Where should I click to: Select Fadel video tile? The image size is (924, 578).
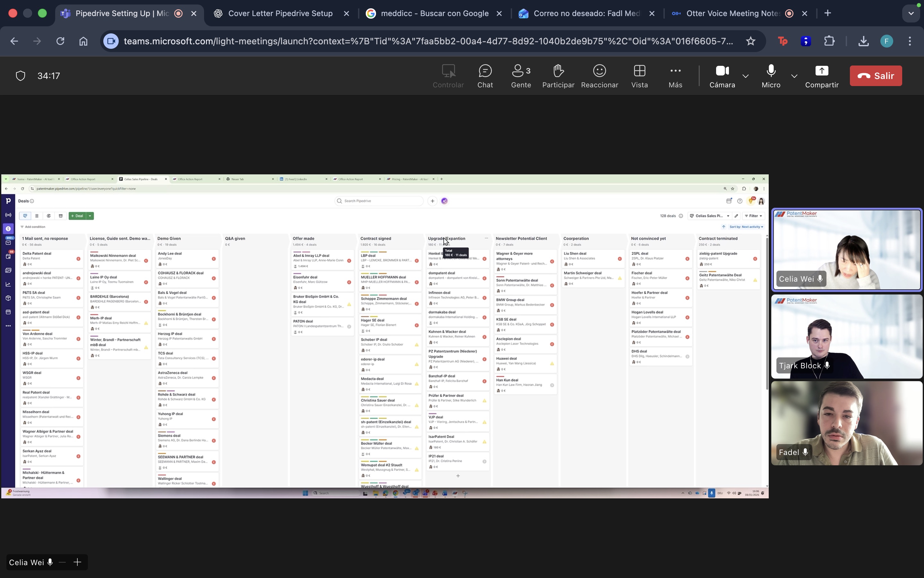(847, 423)
